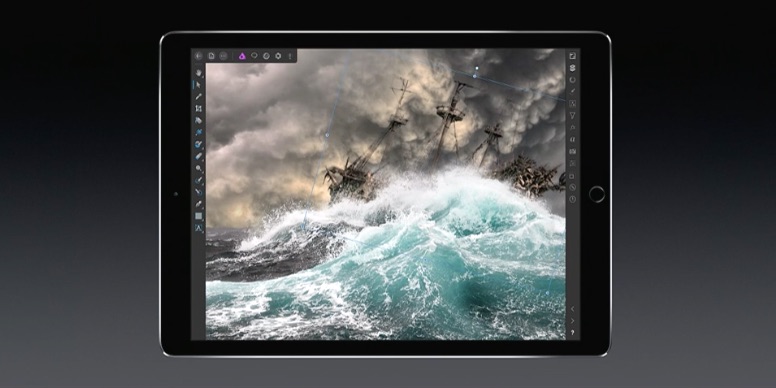Open the Edit commands menu icon
This screenshot has width=776, height=388.
pos(223,56)
